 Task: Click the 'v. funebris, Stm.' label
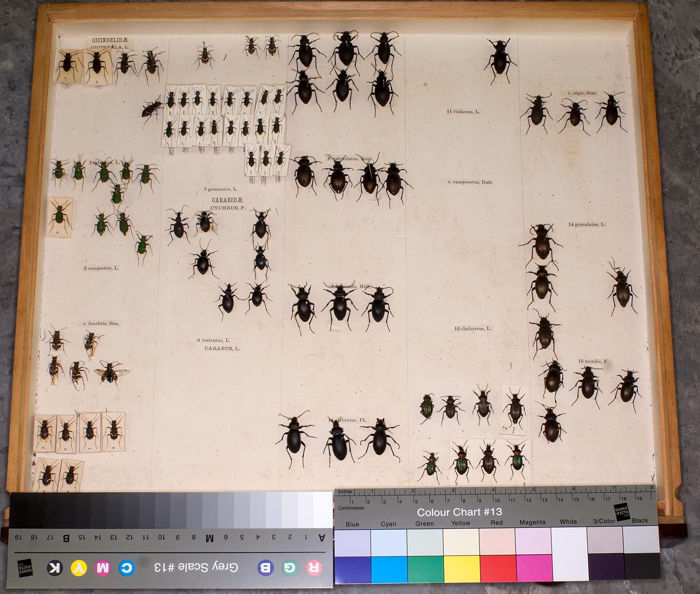[101, 323]
